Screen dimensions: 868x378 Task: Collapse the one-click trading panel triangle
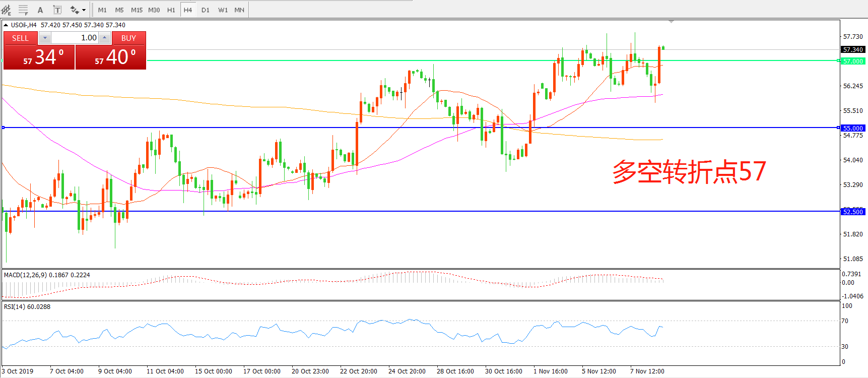pyautogui.click(x=6, y=25)
